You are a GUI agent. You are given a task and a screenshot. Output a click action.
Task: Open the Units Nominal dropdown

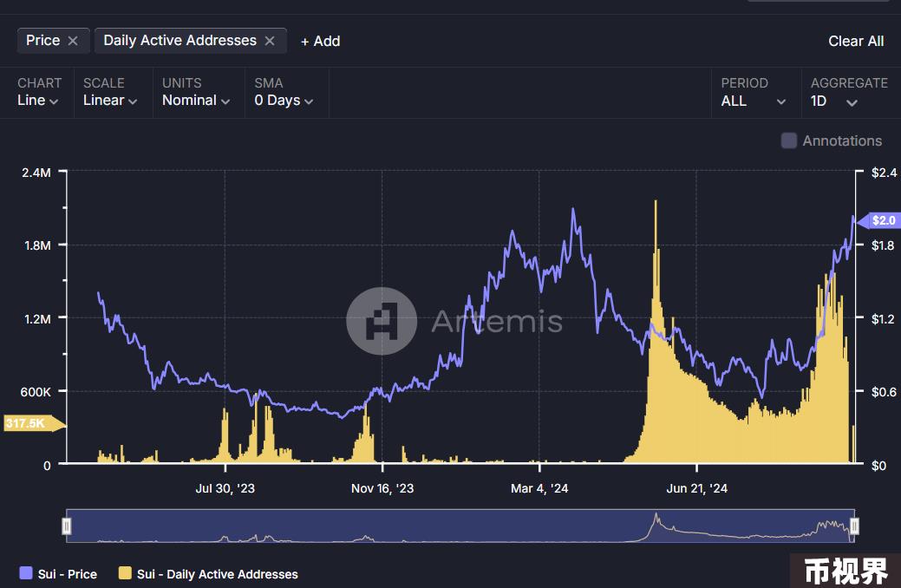click(196, 101)
